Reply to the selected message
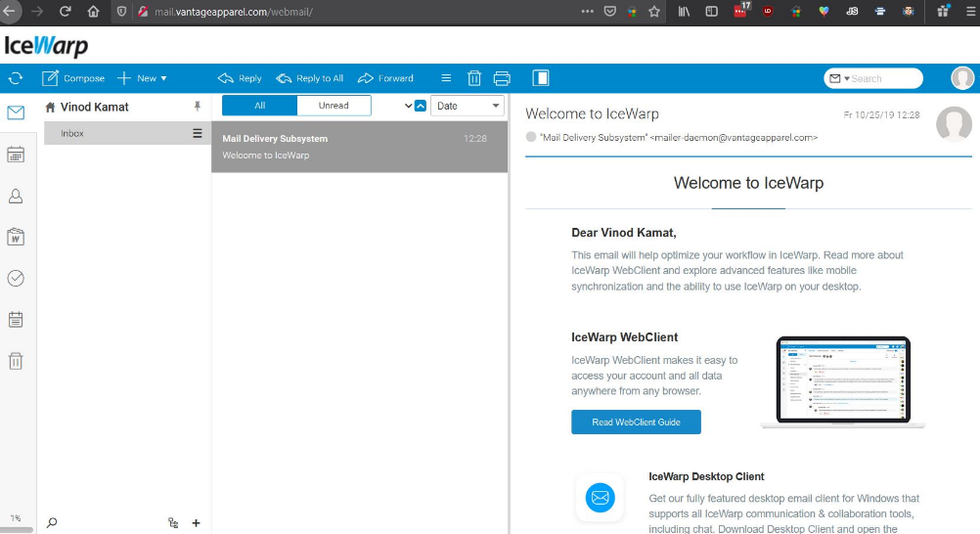Screen dimensions: 980x534 tap(240, 78)
